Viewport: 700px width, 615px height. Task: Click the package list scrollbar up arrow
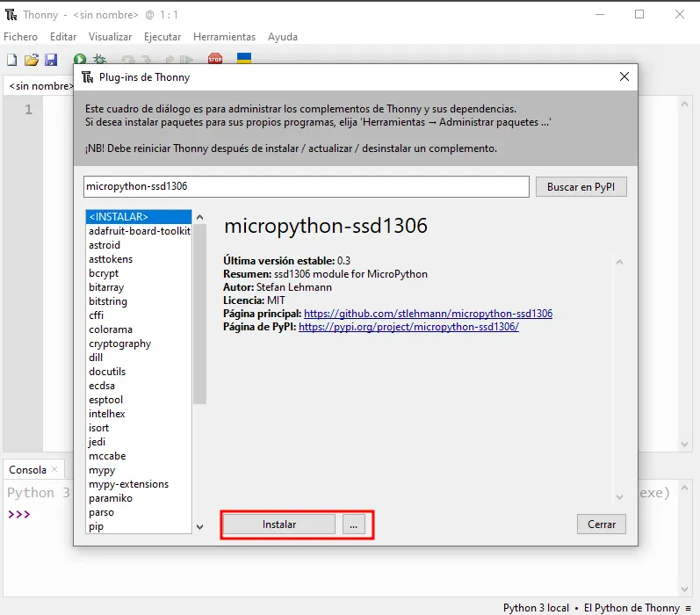(x=199, y=217)
